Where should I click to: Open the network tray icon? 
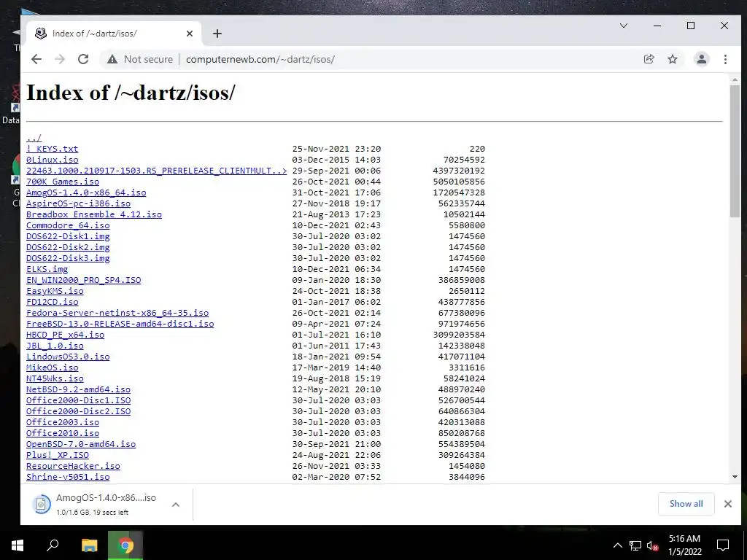pyautogui.click(x=635, y=545)
